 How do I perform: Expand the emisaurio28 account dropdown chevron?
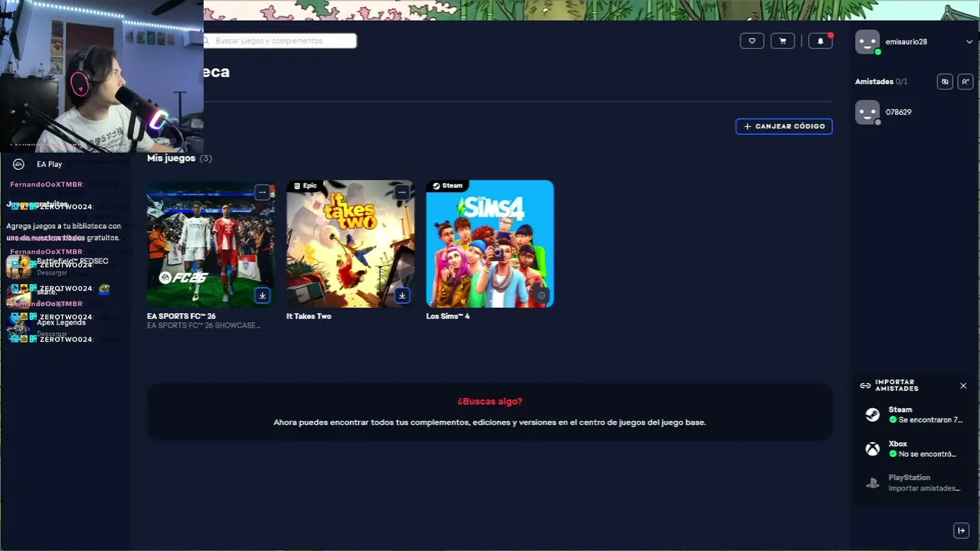pyautogui.click(x=969, y=42)
